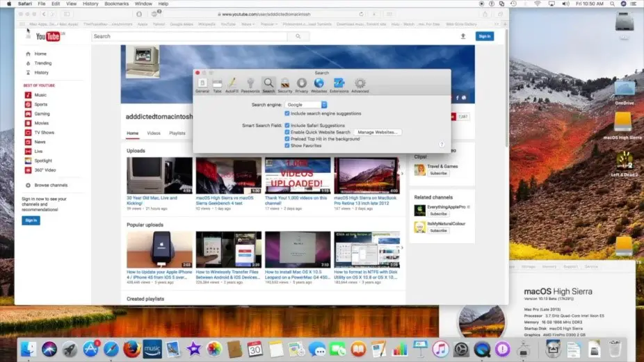Open Firefox from the Dock
644x362 pixels.
click(x=131, y=349)
